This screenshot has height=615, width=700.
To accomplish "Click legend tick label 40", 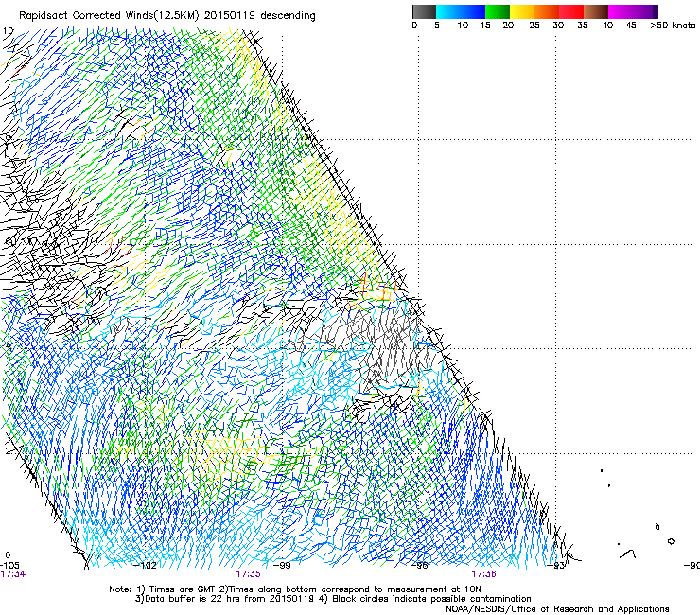I will (607, 26).
